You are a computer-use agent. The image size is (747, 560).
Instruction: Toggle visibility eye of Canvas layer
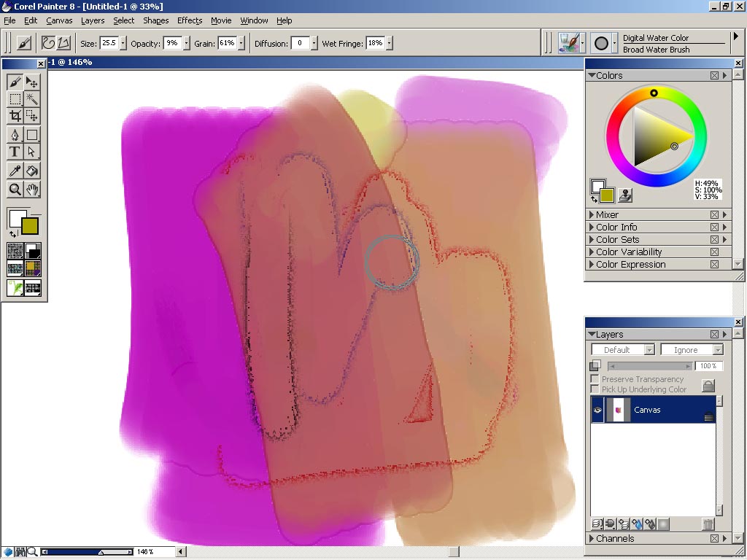click(x=597, y=411)
